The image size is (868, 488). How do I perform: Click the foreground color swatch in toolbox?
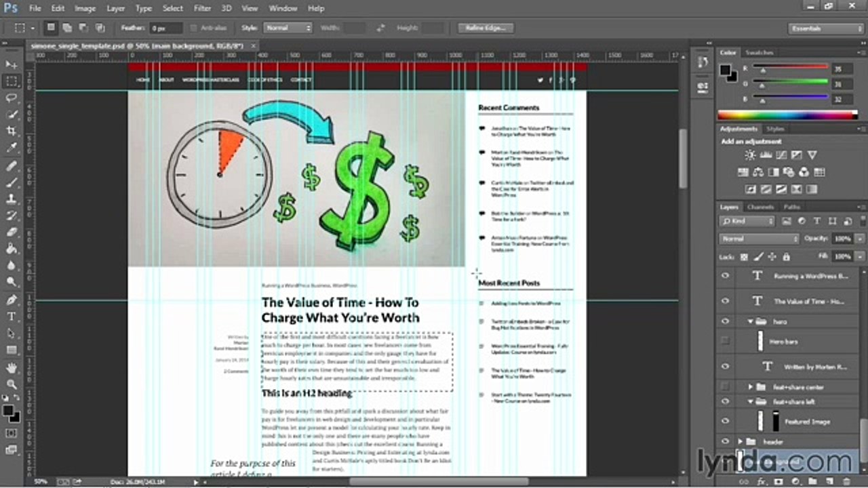pos(9,410)
